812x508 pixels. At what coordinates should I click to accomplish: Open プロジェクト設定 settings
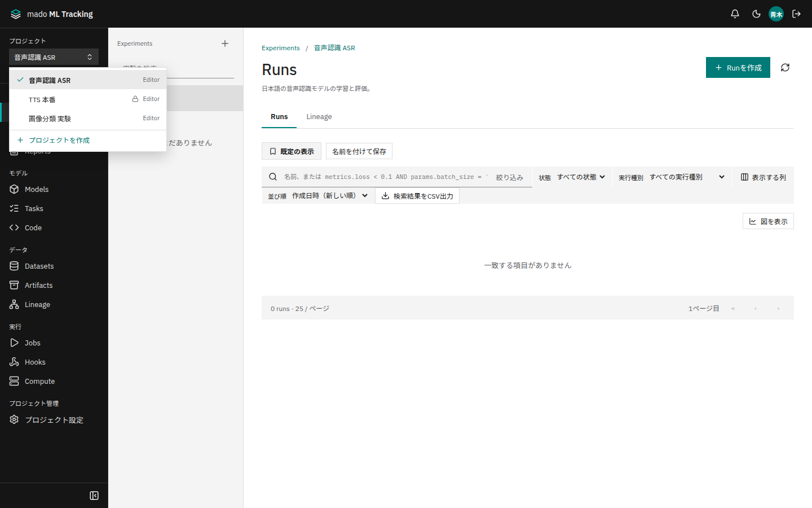(x=54, y=419)
